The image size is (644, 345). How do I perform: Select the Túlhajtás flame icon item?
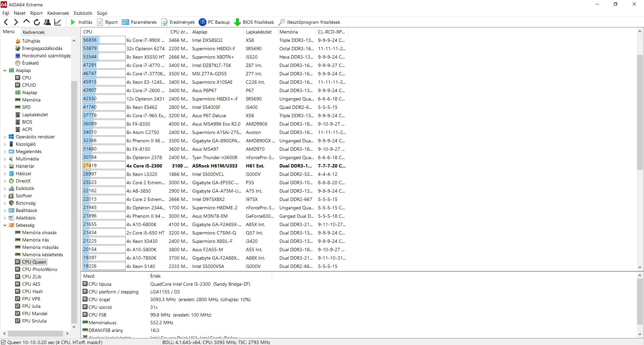point(18,41)
